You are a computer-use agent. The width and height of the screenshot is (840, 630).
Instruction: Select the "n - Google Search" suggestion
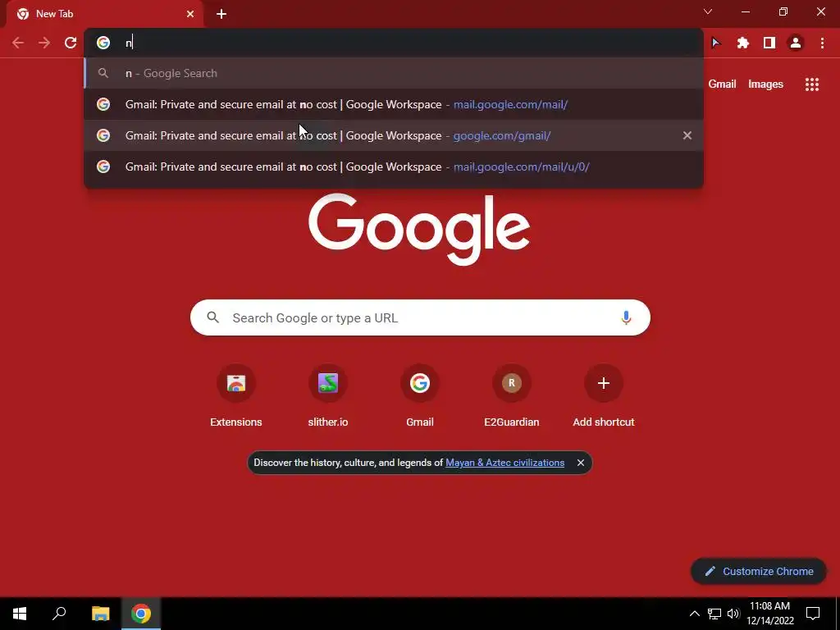[394, 73]
